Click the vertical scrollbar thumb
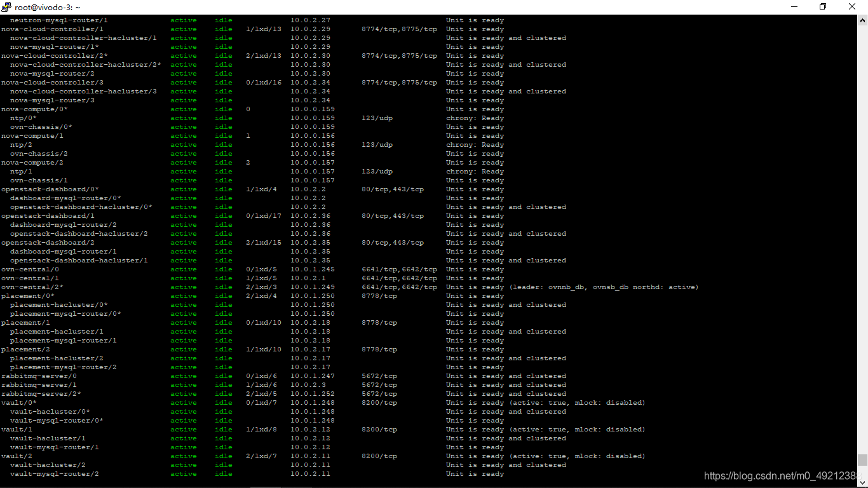 point(862,460)
